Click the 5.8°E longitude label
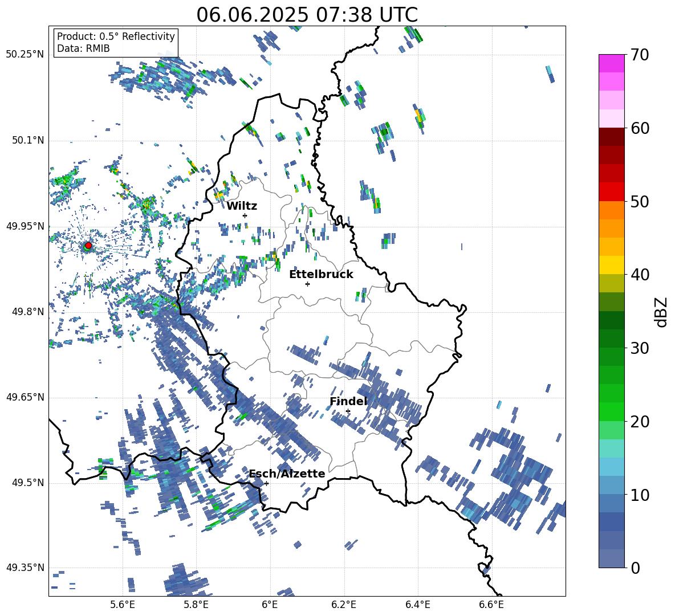 pos(196,605)
